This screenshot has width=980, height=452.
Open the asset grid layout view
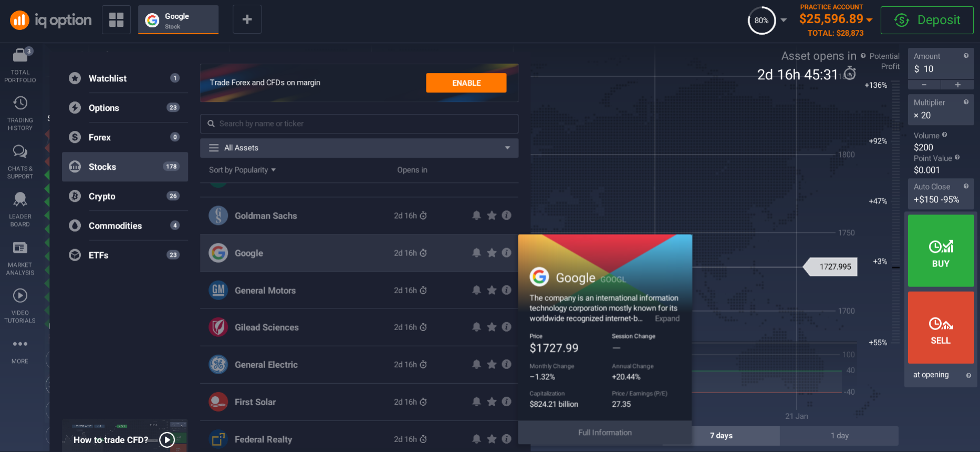[x=116, y=20]
